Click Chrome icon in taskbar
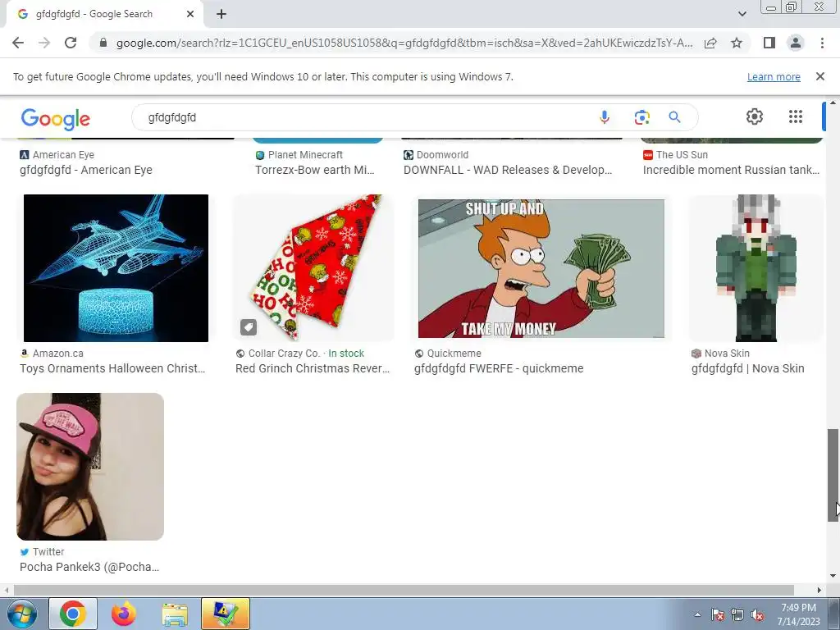The height and width of the screenshot is (630, 840). coord(73,614)
